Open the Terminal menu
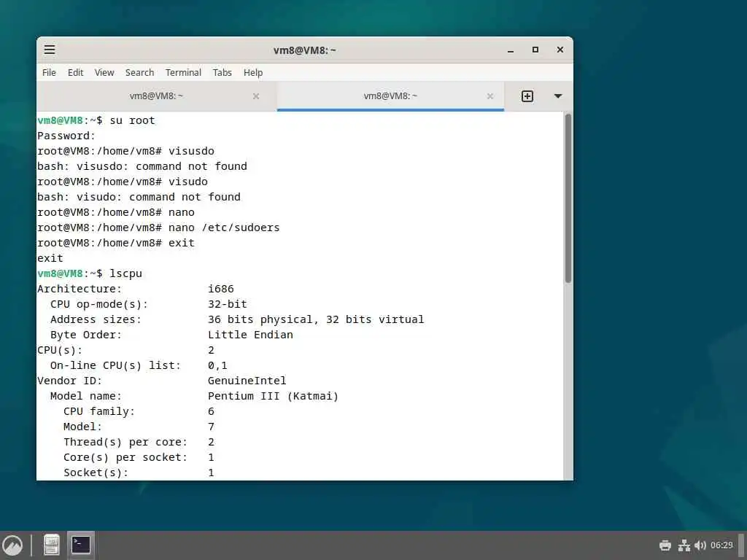Viewport: 747px width, 560px height. [183, 72]
